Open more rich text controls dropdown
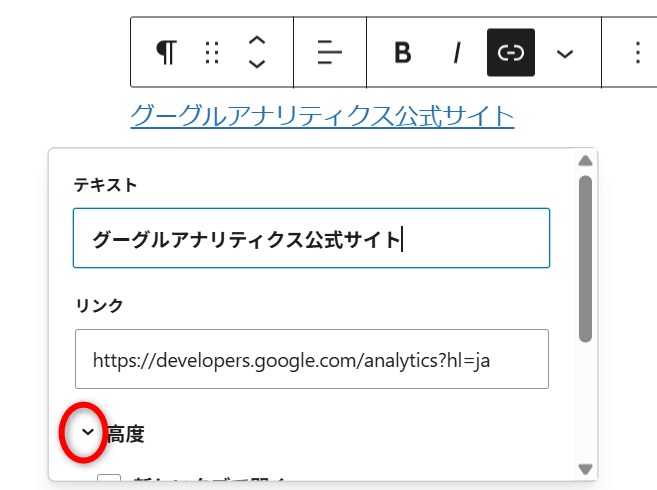Image resolution: width=657 pixels, height=490 pixels. [565, 53]
